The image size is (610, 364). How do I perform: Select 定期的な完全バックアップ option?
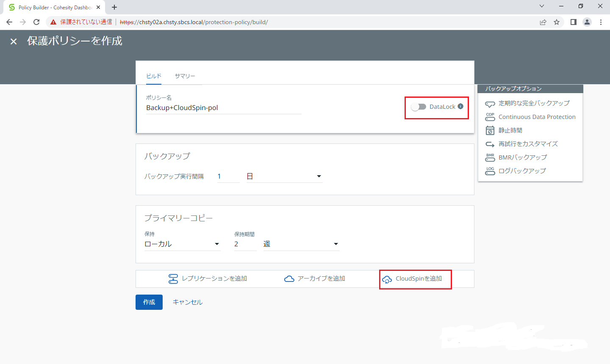tap(527, 103)
